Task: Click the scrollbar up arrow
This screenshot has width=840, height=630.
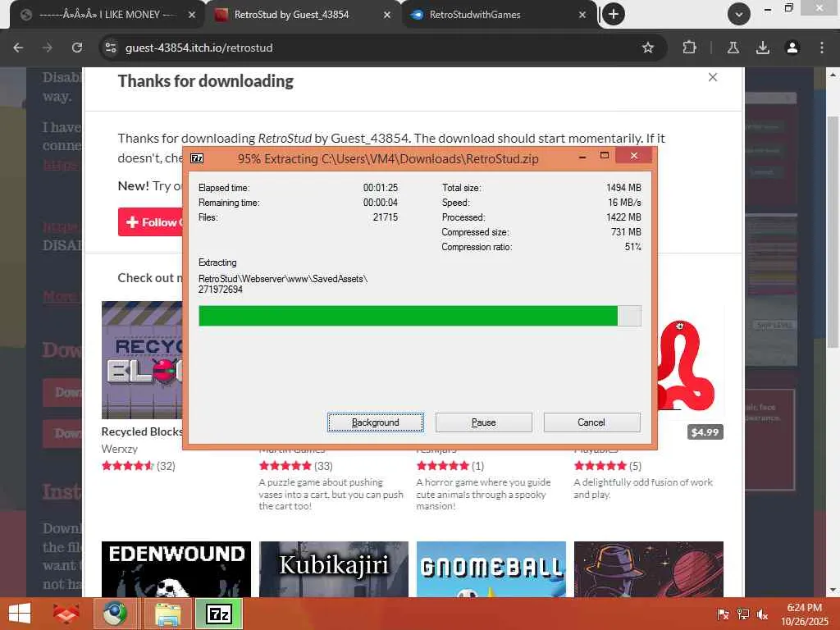Action: [x=833, y=75]
